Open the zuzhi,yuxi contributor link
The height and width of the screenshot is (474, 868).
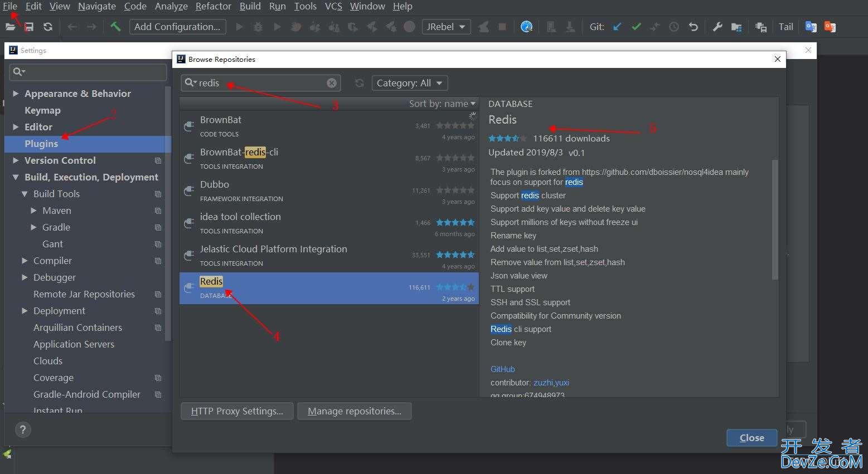[551, 383]
